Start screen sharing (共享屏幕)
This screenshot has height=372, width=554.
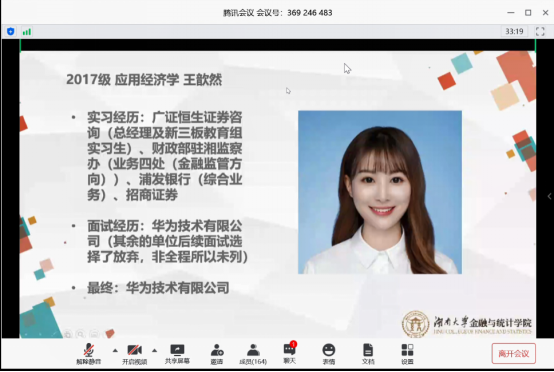[x=177, y=354]
